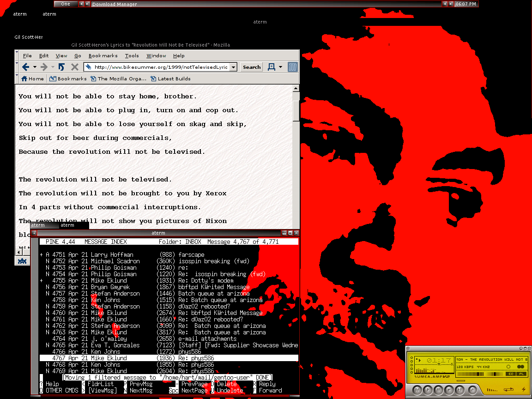The width and height of the screenshot is (532, 399).
Task: Open the View menu in Mozilla
Action: point(61,55)
